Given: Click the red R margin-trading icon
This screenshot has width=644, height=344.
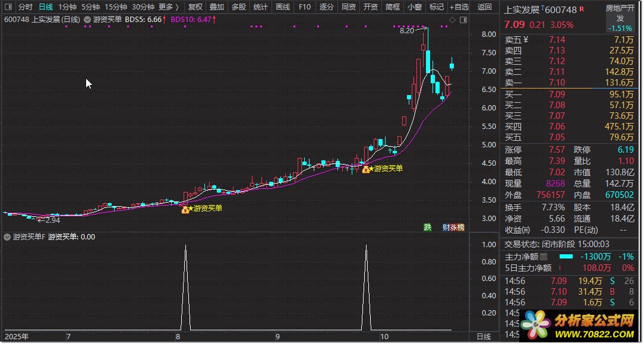Looking at the screenshot, I should click(x=581, y=10).
